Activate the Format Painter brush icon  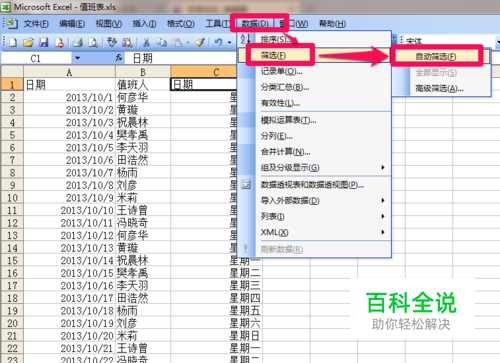(200, 42)
